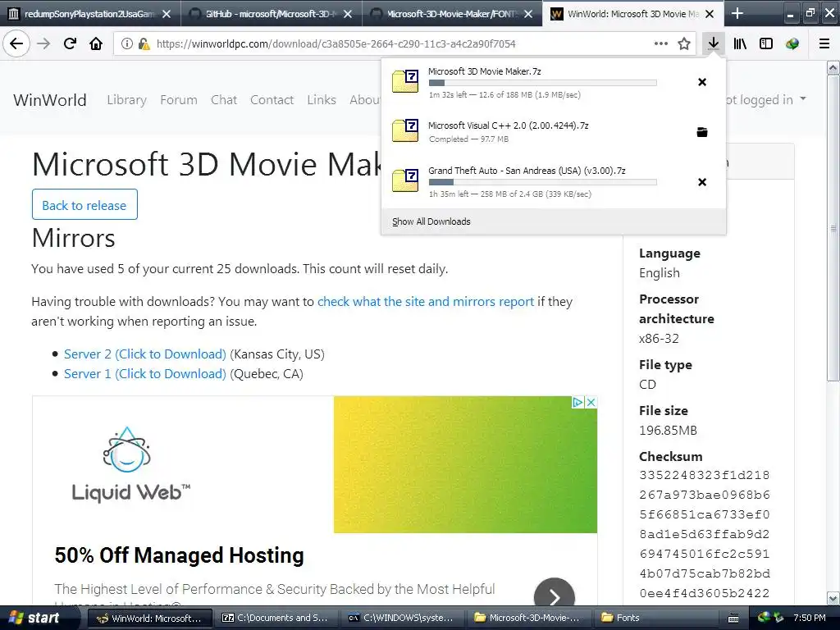Click the 196.85MB file size value
Viewport: 840px width, 630px height.
668,430
